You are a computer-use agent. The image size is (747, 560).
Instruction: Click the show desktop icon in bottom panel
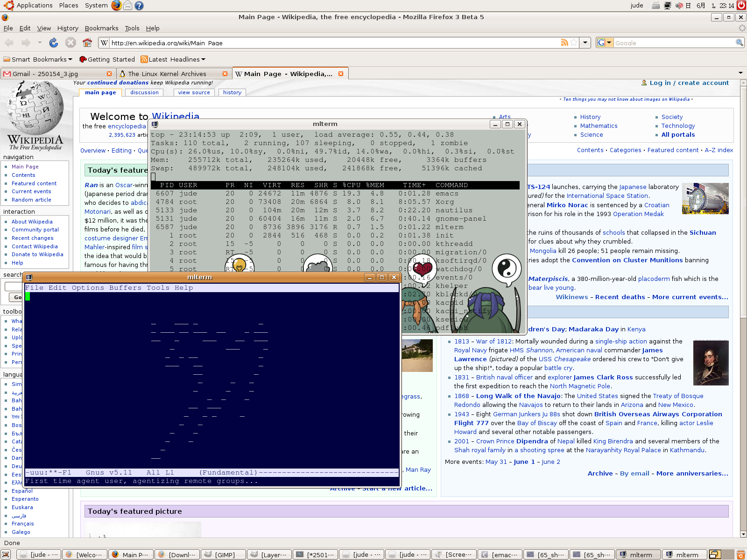(x=6, y=554)
